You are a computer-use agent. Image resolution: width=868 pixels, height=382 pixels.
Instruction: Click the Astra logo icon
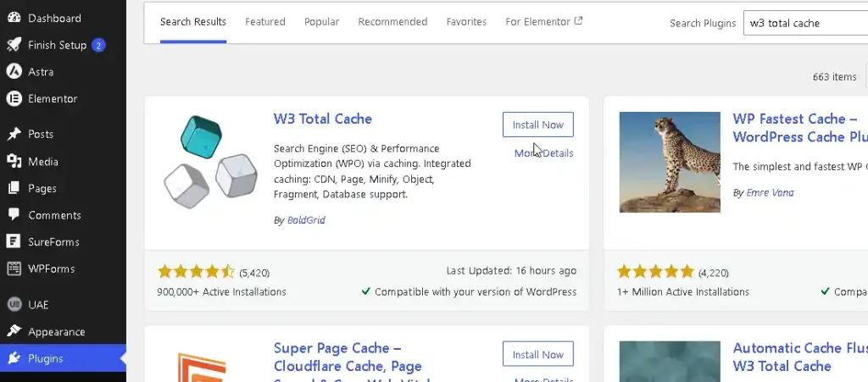click(14, 71)
